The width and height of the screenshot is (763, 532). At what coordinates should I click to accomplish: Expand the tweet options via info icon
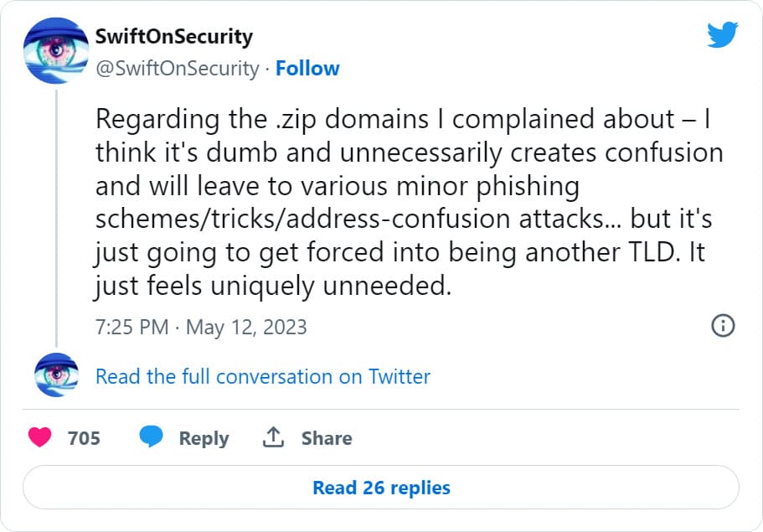click(x=724, y=327)
